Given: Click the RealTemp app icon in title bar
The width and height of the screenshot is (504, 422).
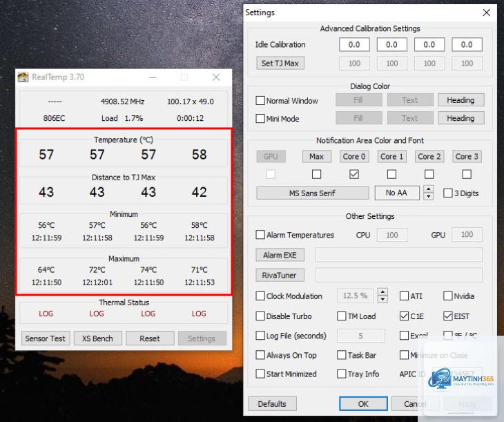Looking at the screenshot, I should click(x=23, y=77).
